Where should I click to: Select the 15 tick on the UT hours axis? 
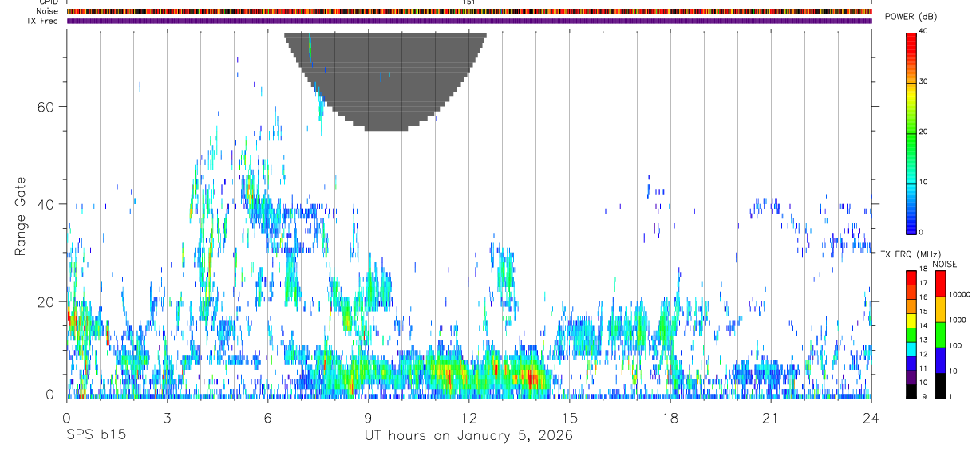coord(570,418)
